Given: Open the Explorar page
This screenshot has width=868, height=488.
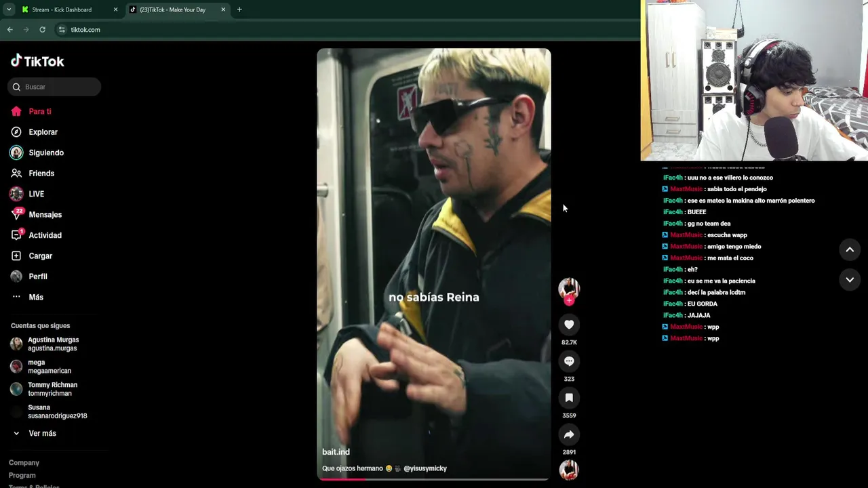Looking at the screenshot, I should (x=35, y=132).
